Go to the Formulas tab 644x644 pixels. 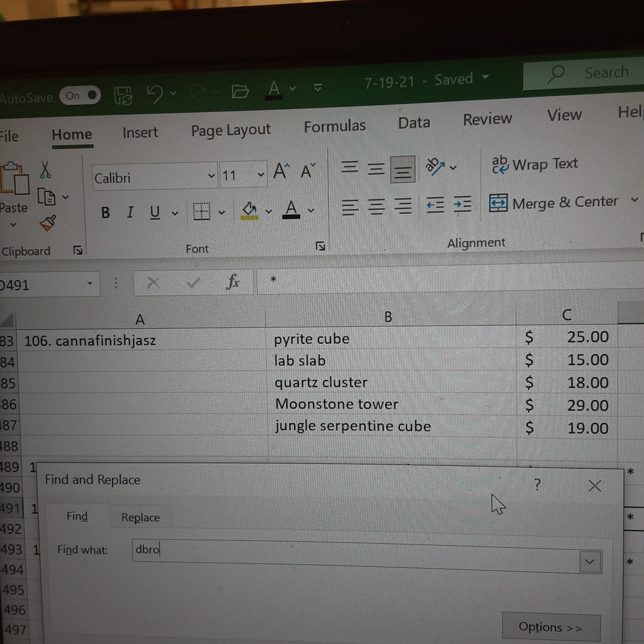pos(335,126)
